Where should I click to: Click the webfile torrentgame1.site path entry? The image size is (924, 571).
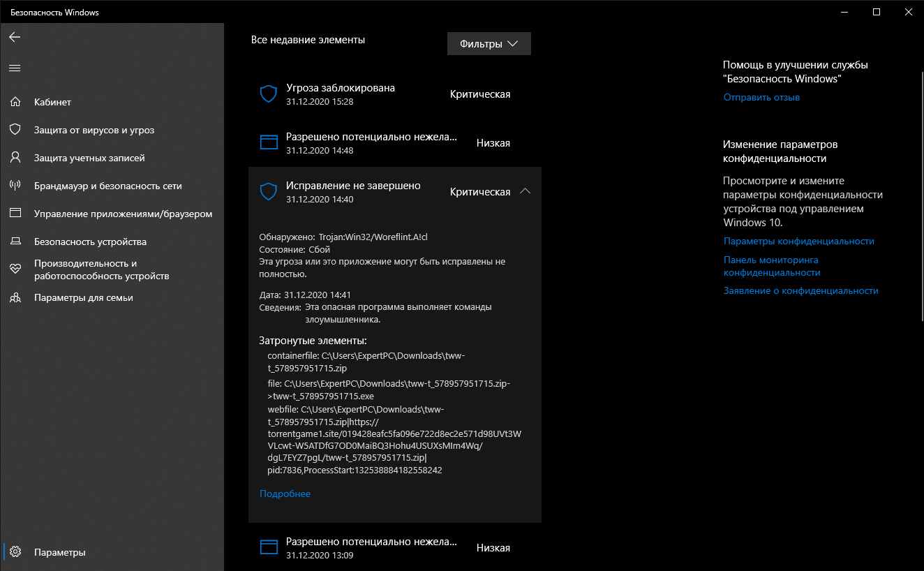(394, 440)
